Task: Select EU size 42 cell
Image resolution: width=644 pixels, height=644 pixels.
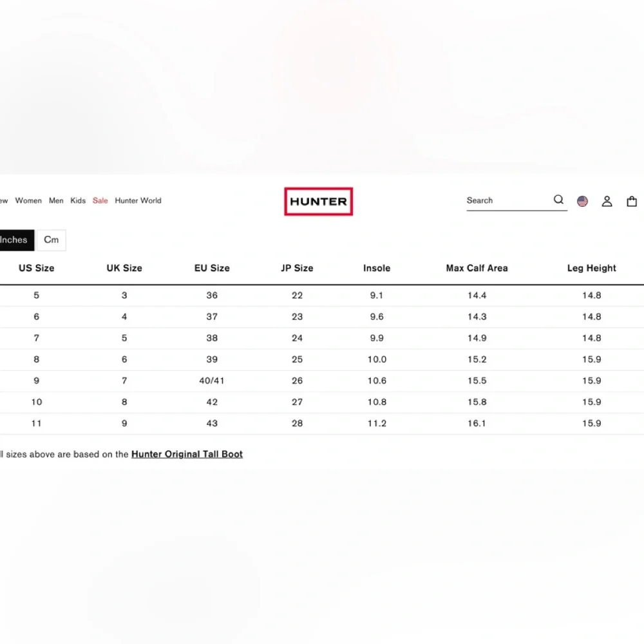Action: [x=212, y=402]
